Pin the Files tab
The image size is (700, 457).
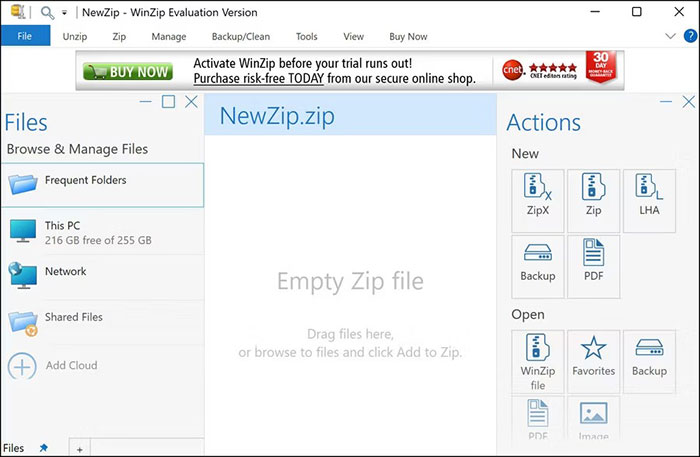[43, 447]
